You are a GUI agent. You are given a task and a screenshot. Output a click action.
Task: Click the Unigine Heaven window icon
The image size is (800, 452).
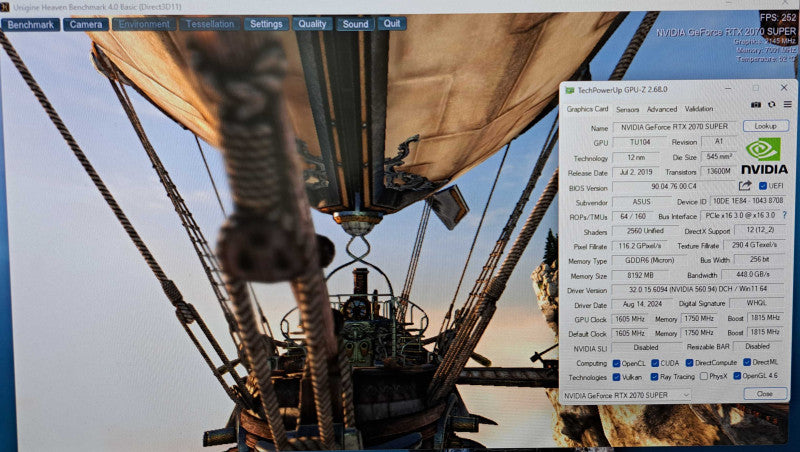pyautogui.click(x=5, y=7)
